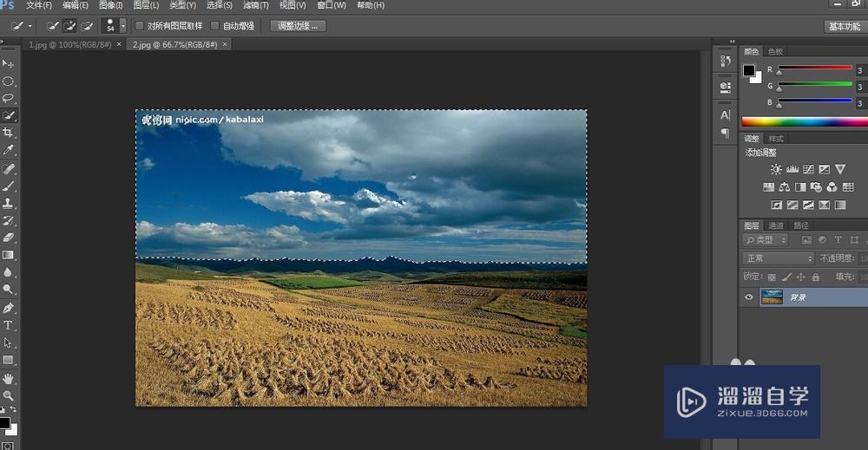Viewport: 868px width, 450px height.
Task: Select the Crop tool
Action: [x=9, y=133]
